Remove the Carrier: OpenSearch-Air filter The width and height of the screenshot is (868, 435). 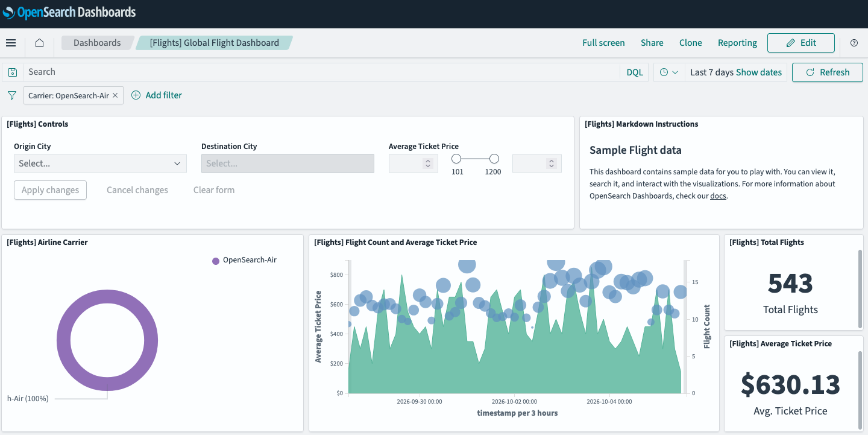coord(115,95)
